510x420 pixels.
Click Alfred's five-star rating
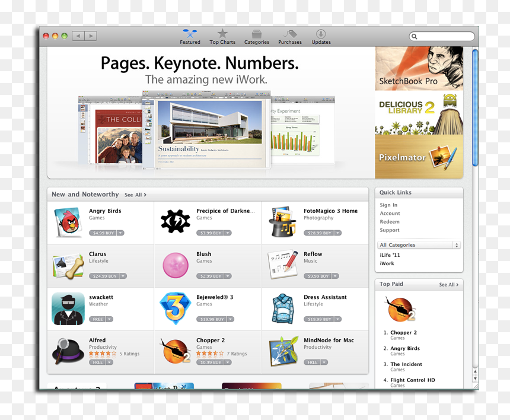click(x=103, y=354)
